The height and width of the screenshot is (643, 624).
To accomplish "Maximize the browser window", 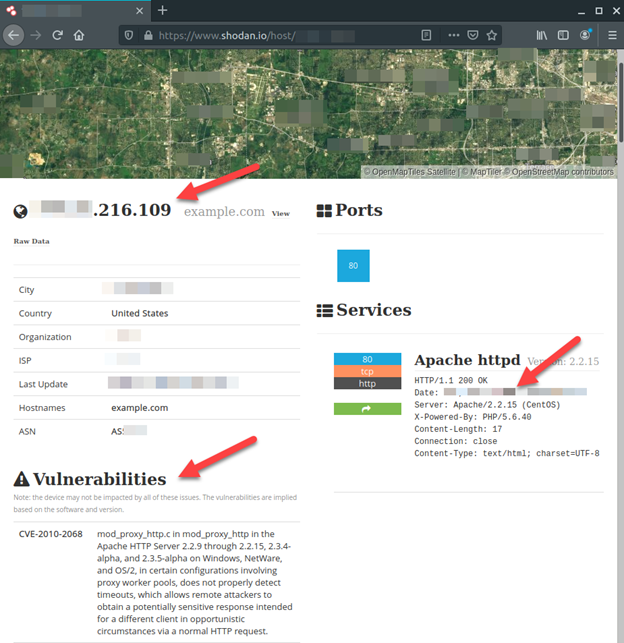I will coord(599,11).
